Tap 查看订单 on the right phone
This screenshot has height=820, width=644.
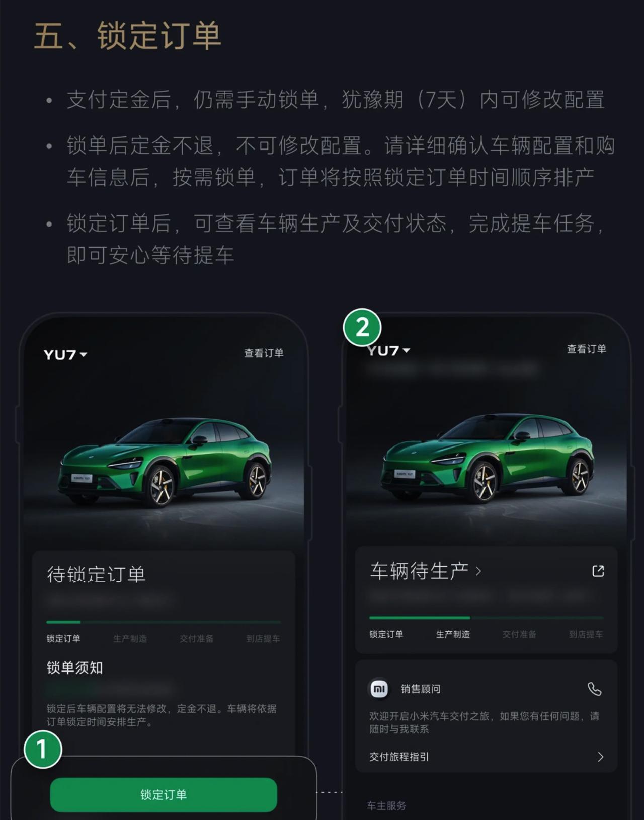click(x=587, y=349)
